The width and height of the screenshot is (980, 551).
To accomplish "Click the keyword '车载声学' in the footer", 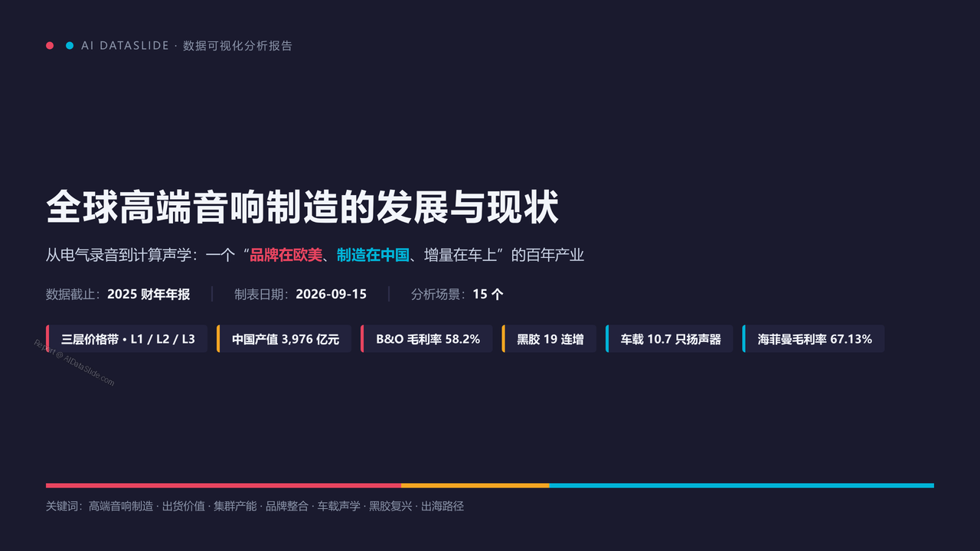I will (338, 506).
